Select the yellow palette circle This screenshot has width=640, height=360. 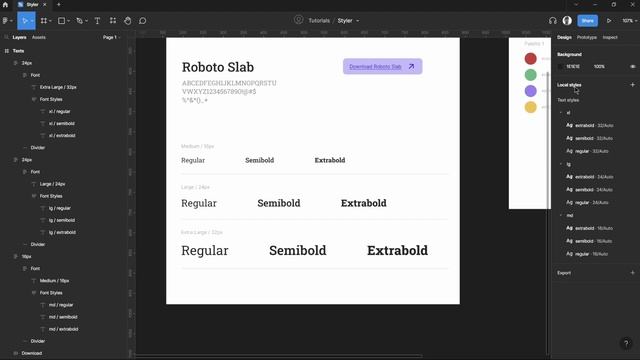[530, 107]
